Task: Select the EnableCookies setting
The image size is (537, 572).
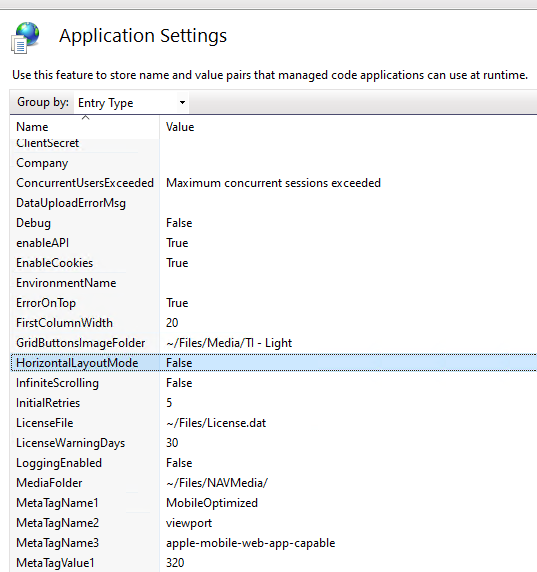Action: 55,263
